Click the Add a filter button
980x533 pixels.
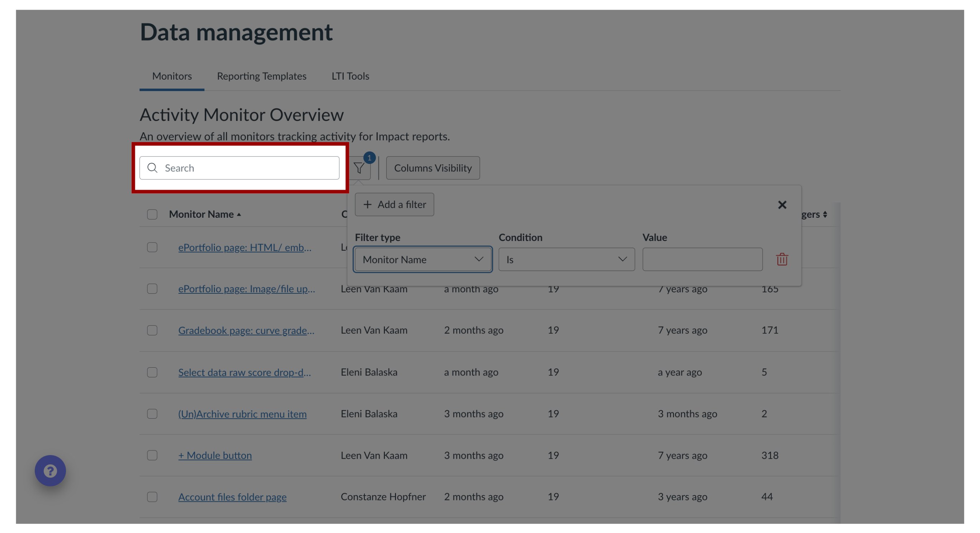pos(394,204)
